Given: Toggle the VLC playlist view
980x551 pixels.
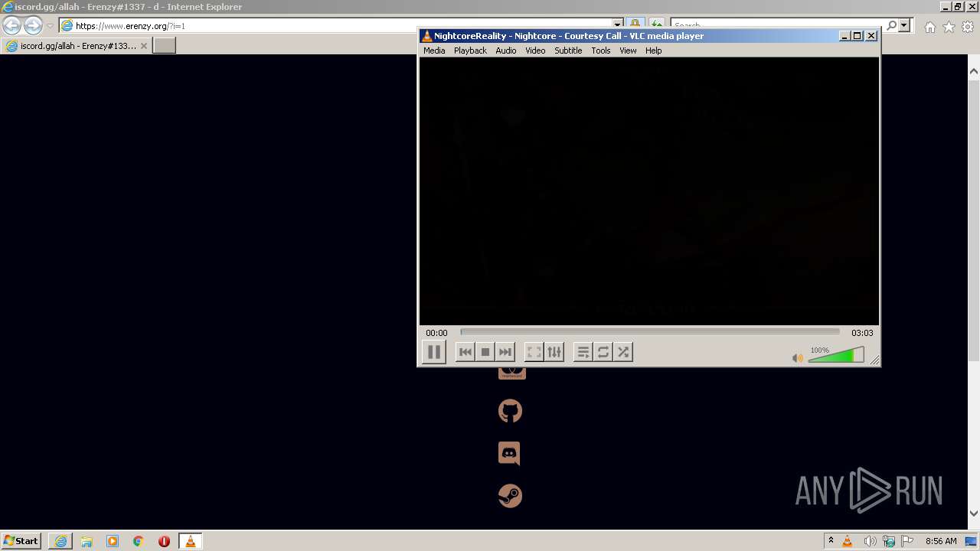Looking at the screenshot, I should [x=583, y=352].
